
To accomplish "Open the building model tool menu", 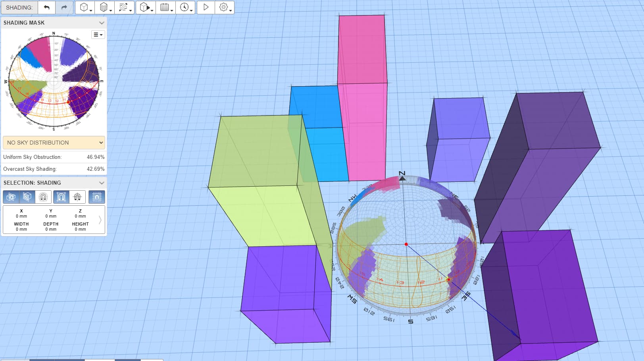I will click(105, 8).
